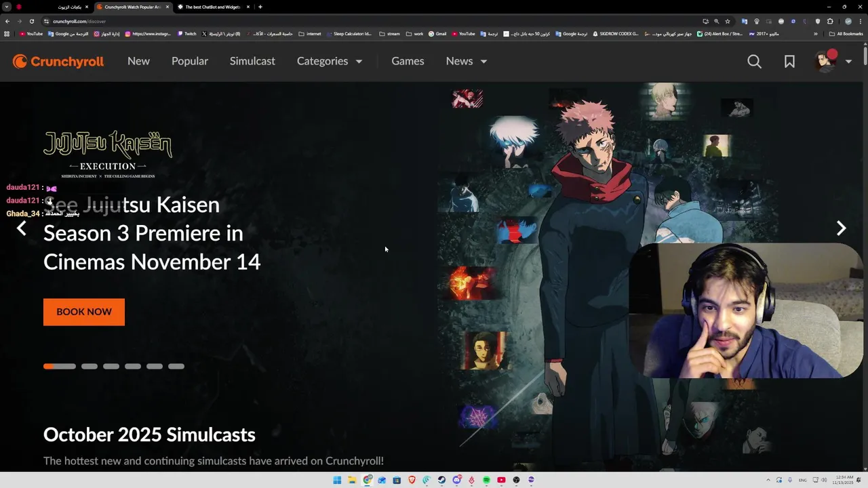The width and height of the screenshot is (868, 488).
Task: Click the Google Translate extension icon
Action: point(745,21)
